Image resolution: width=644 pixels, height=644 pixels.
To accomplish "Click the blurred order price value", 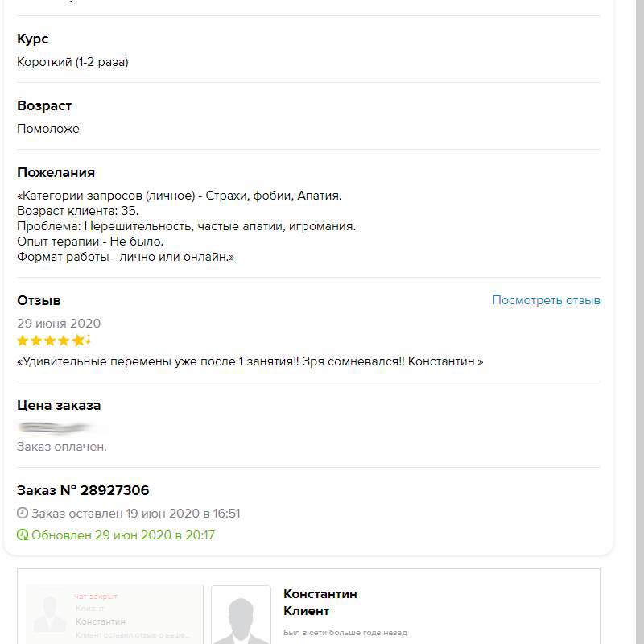I will (56, 427).
